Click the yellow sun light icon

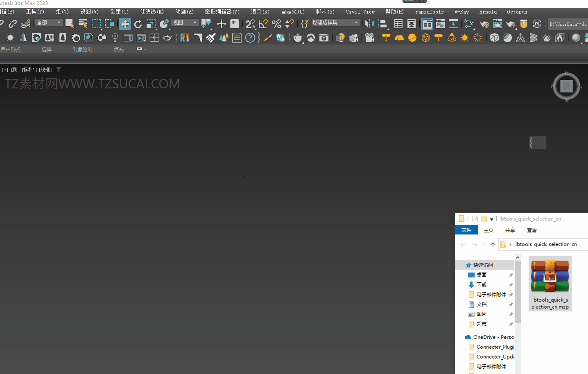[x=465, y=38]
